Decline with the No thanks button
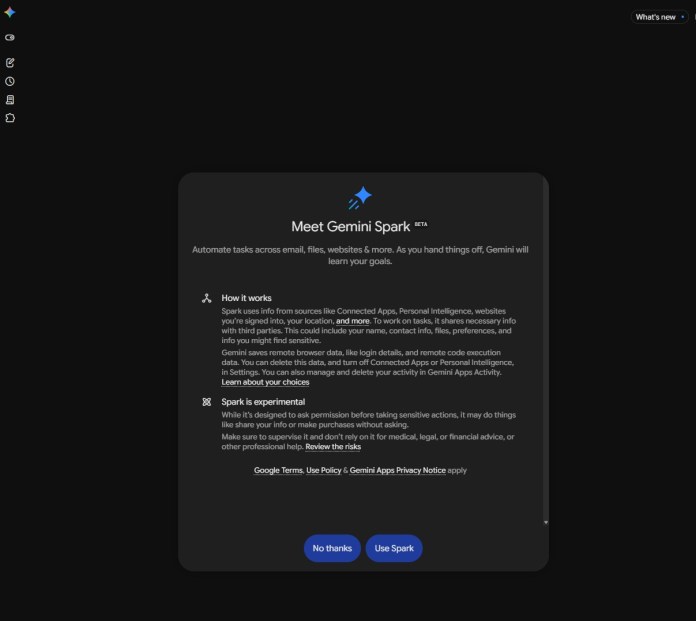Screen dimensions: 696x621 coord(332,548)
